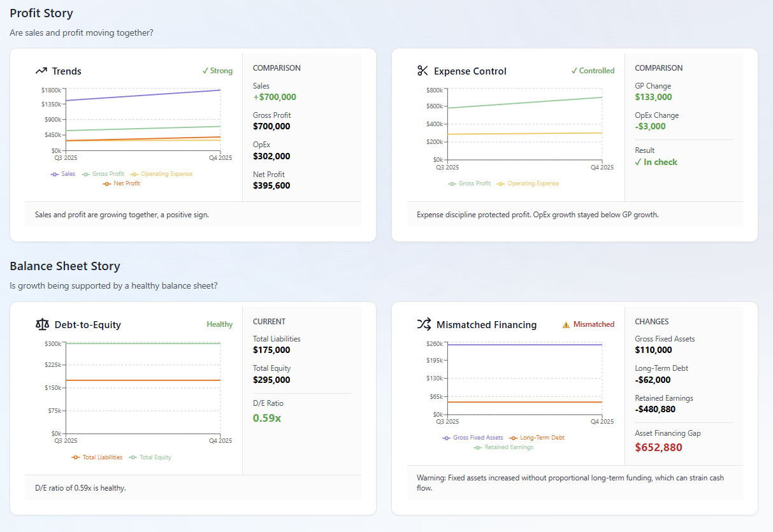Viewport: 773px width, 532px height.
Task: Toggle Gross Profit in Expense Control legend
Action: [x=470, y=183]
